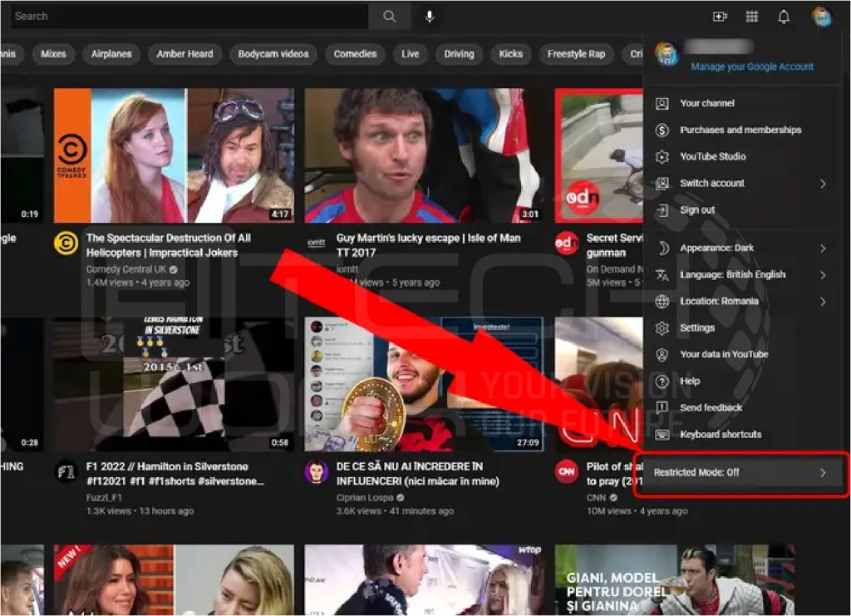Click the Settings gear icon

coord(662,328)
